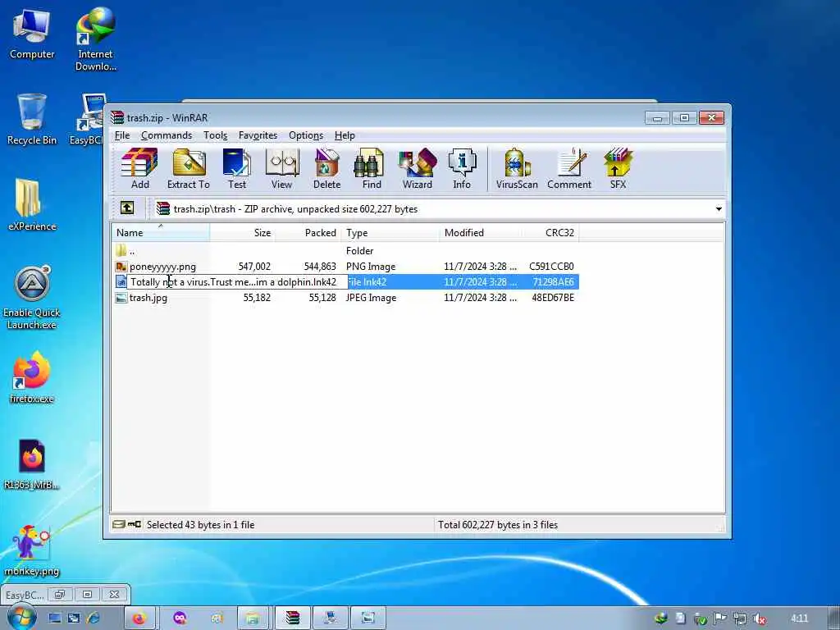
Task: Sort by the Packed column header
Action: tap(308, 232)
